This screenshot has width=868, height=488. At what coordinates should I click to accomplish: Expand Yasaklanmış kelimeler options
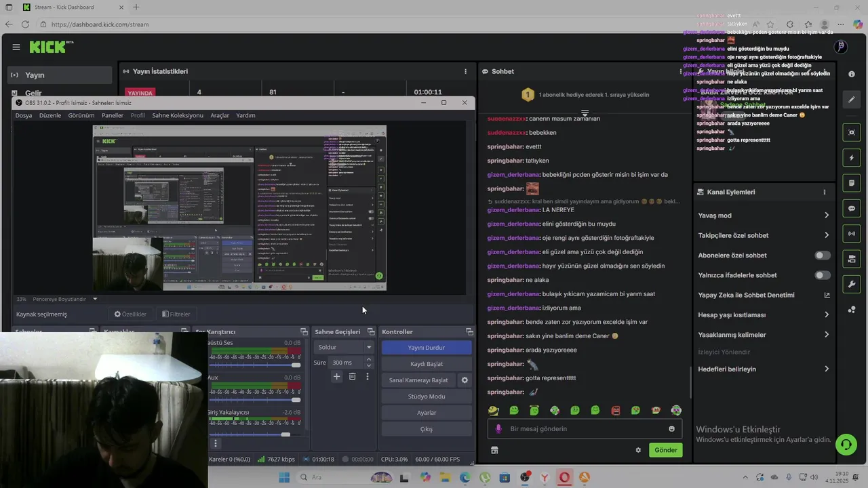coord(827,335)
